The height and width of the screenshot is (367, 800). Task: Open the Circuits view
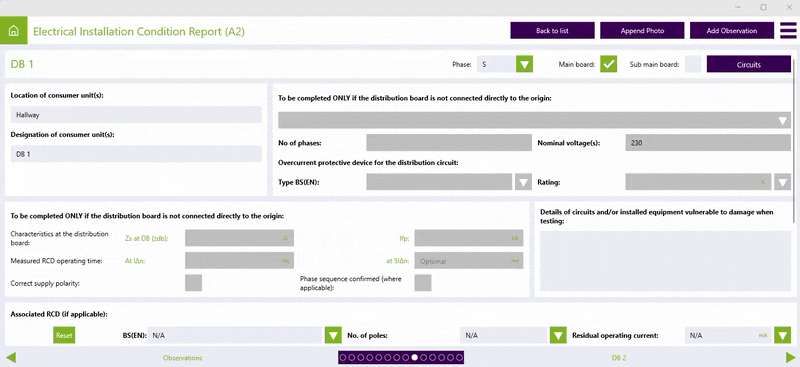click(748, 64)
